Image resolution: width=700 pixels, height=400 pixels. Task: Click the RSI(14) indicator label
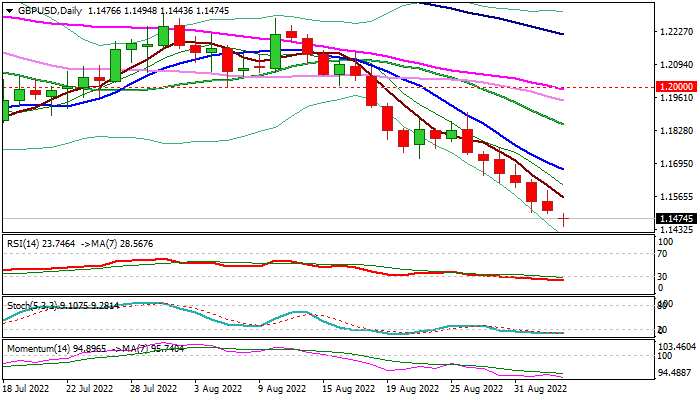click(24, 244)
